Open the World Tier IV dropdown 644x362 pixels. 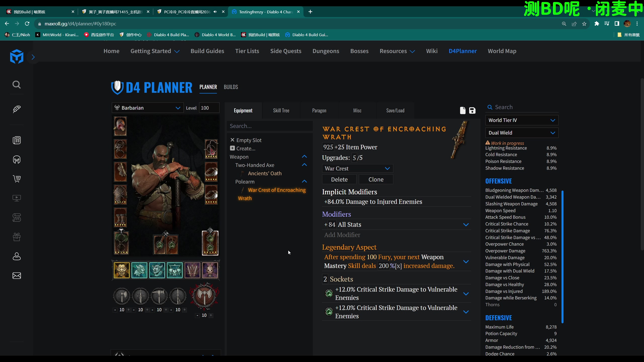tap(522, 120)
